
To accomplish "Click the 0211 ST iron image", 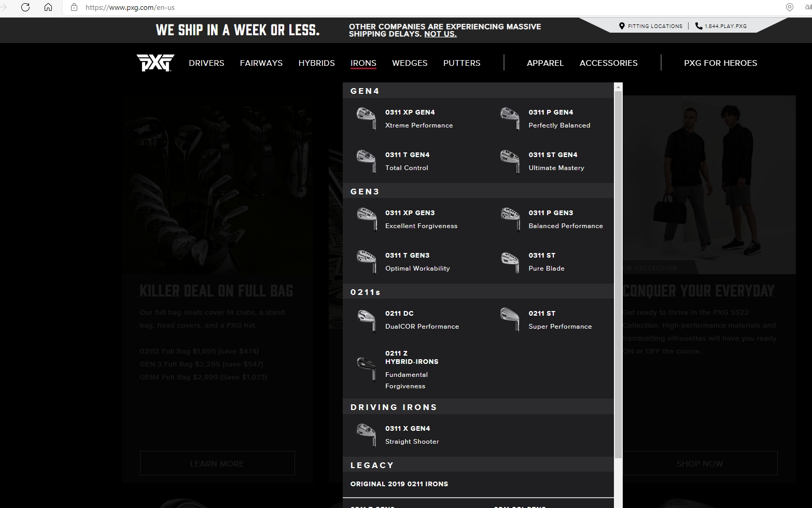I will 510,319.
